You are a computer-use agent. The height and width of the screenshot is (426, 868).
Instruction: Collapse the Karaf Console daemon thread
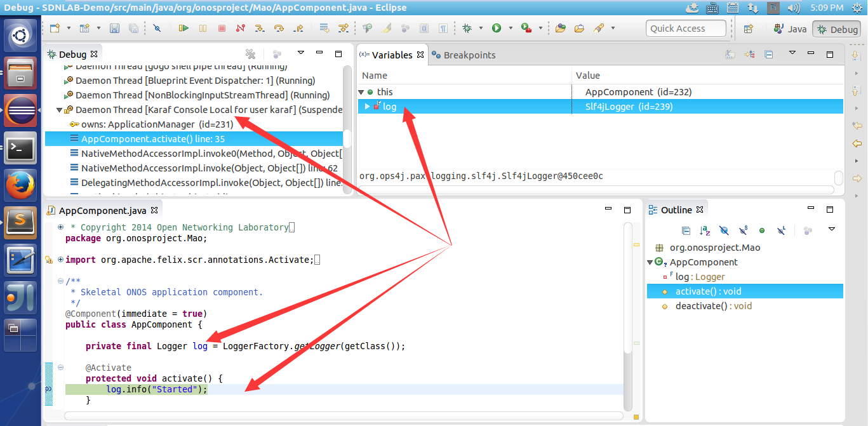point(60,110)
